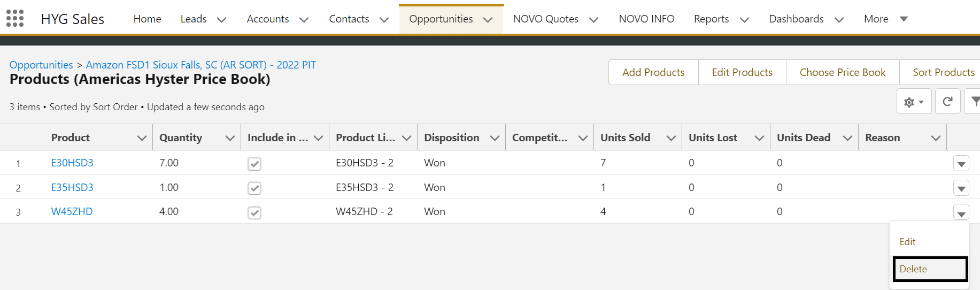Refresh the products list
This screenshot has height=290, width=980.
coord(947,102)
